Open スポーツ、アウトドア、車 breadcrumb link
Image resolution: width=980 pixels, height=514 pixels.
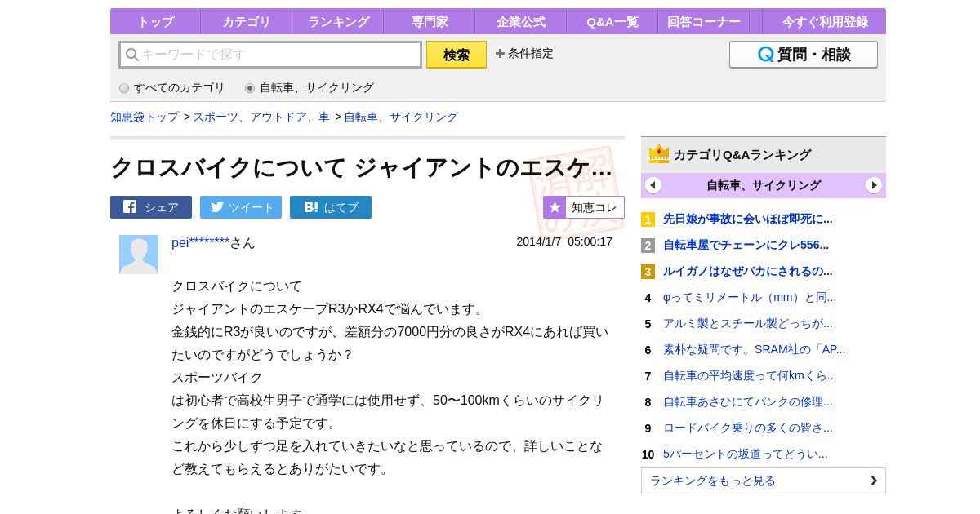coord(261,117)
